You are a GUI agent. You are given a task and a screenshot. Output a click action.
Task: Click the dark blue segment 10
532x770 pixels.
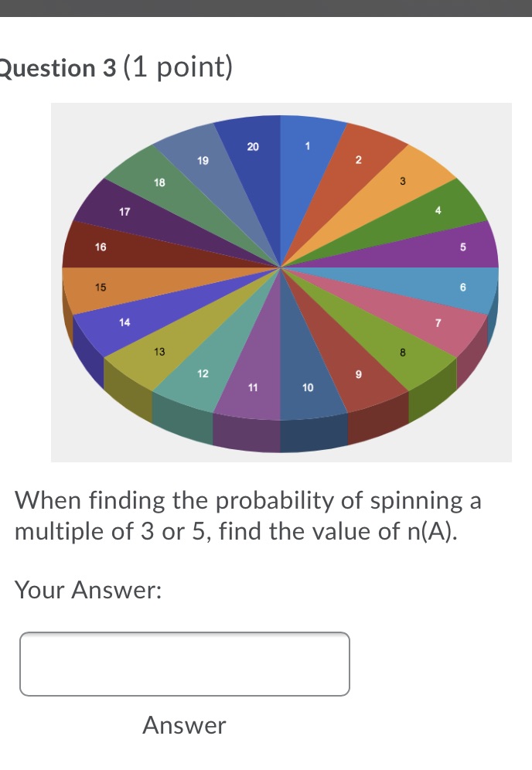pos(307,387)
